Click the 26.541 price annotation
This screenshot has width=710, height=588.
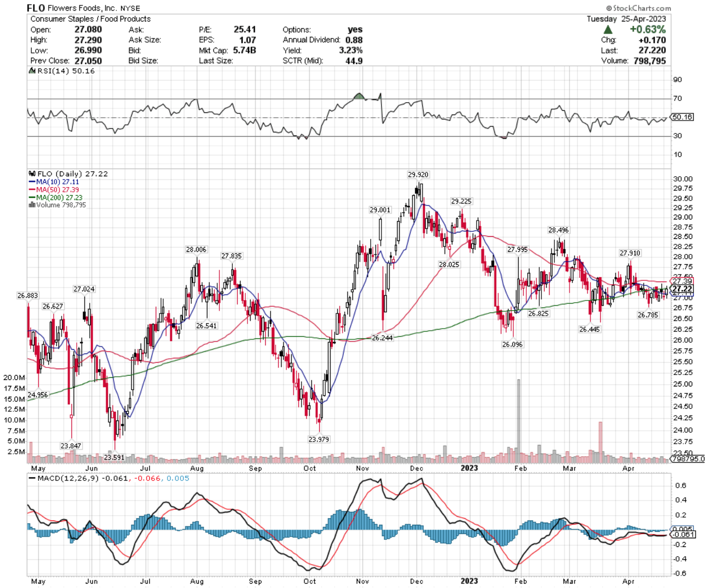tap(206, 326)
